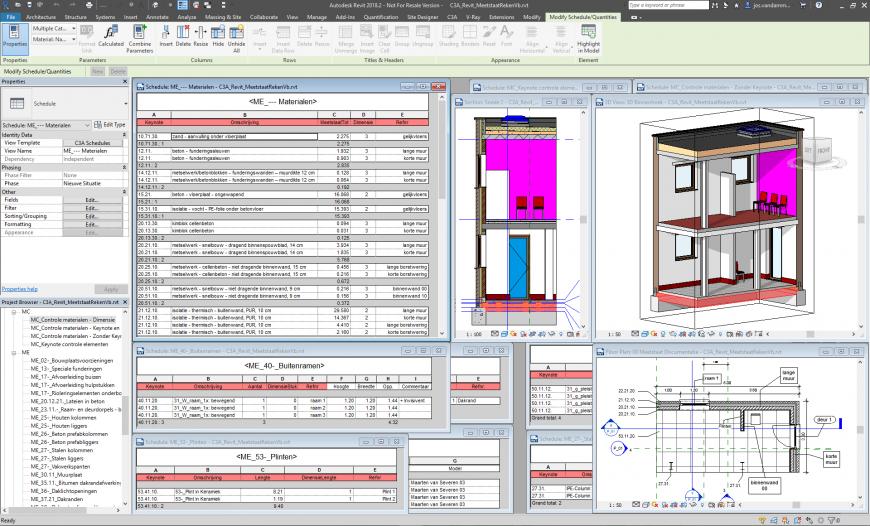Click the '53-_Plint in Keramiek' first row cell
Viewport: 870px width, 526px height.
pos(207,492)
